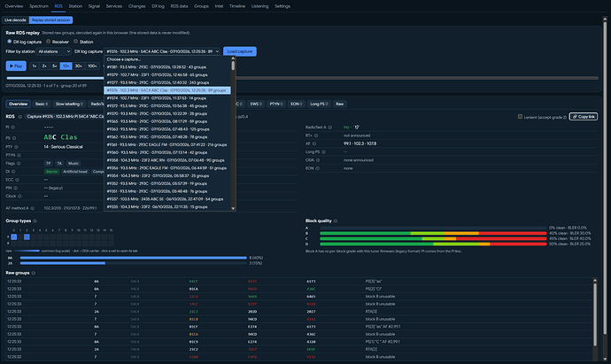
Task: Tick the Lenient accept grade 2 checkbox
Action: coord(520,117)
